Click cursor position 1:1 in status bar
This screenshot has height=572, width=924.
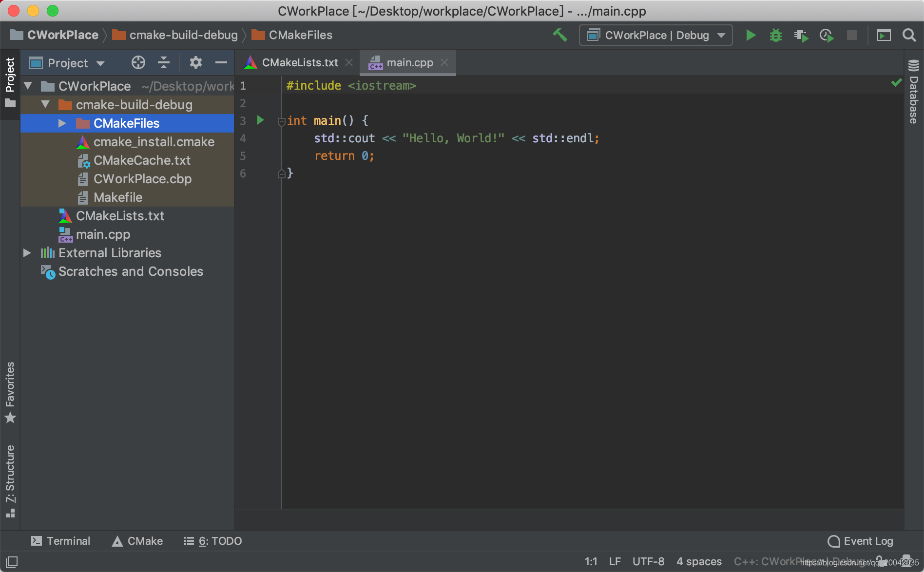click(x=591, y=562)
